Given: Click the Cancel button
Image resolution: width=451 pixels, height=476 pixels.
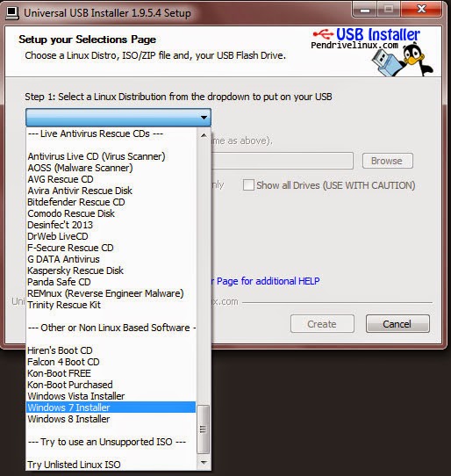Looking at the screenshot, I should click(397, 324).
